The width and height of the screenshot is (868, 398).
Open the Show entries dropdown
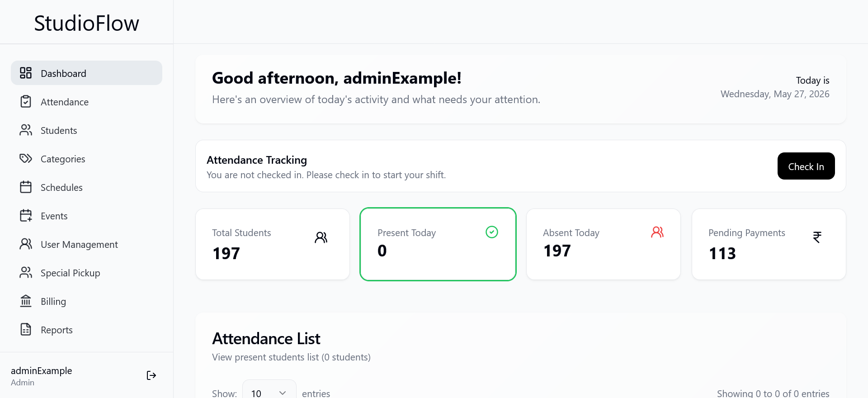coord(269,393)
